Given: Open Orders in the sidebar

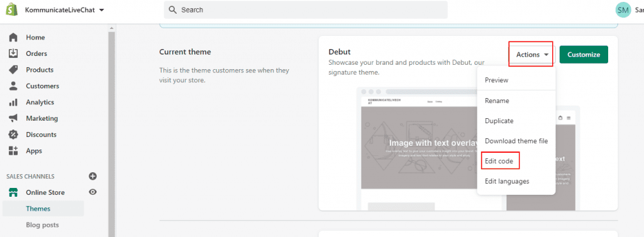Looking at the screenshot, I should [x=36, y=53].
